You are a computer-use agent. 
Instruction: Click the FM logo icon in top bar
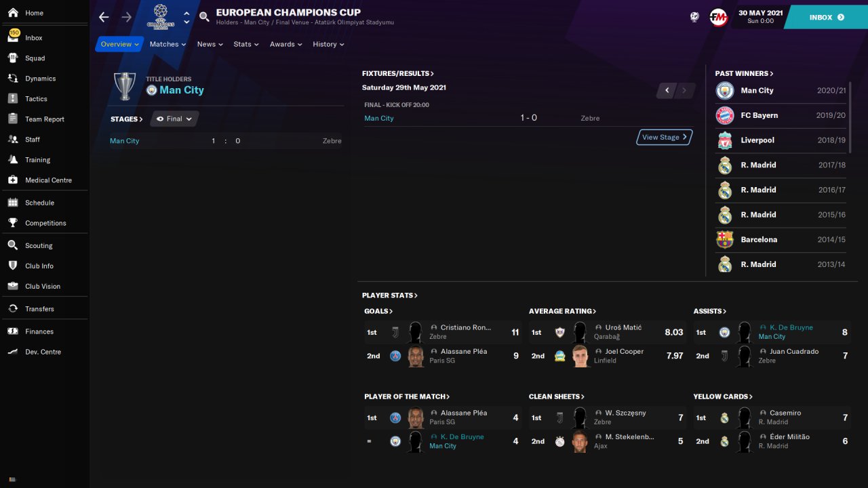[718, 17]
